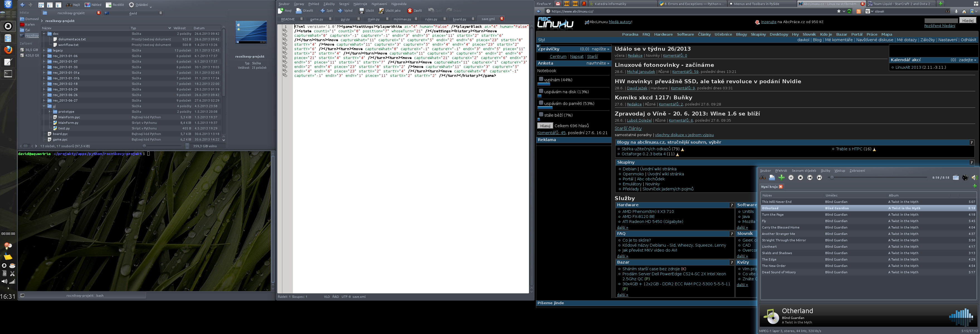Expand the legacy folder
The width and height of the screenshot is (980, 334).
(44, 50)
